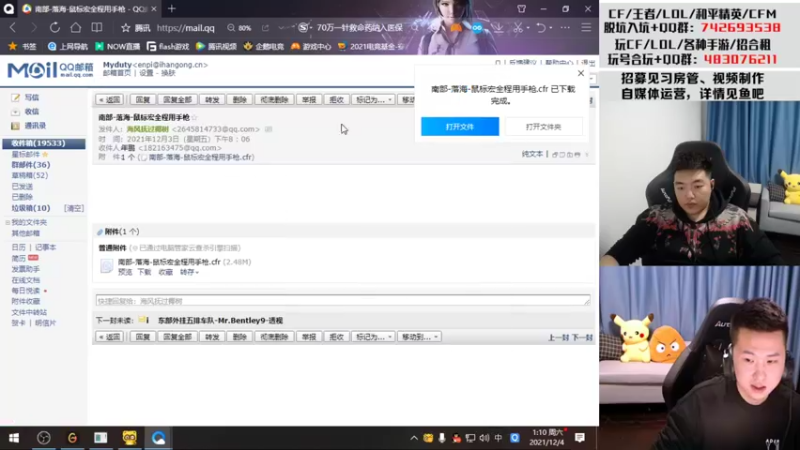Click the top 转发 forward button

pos(212,99)
